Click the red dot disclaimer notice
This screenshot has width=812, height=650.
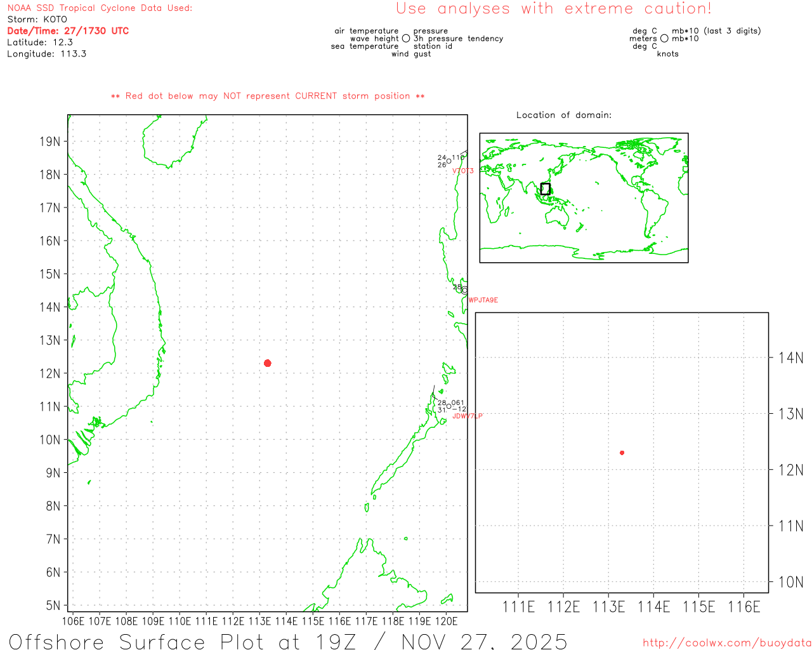click(x=268, y=96)
